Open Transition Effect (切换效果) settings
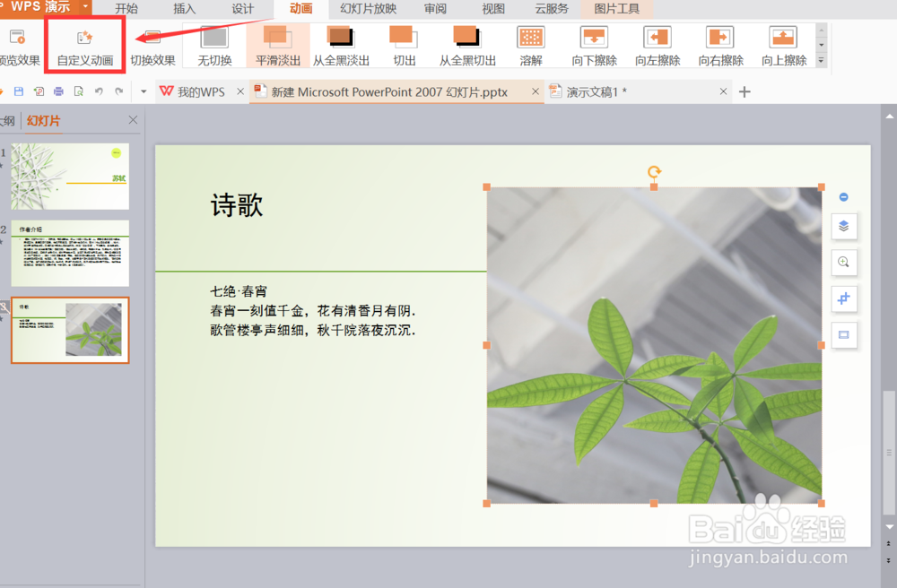 click(x=152, y=47)
